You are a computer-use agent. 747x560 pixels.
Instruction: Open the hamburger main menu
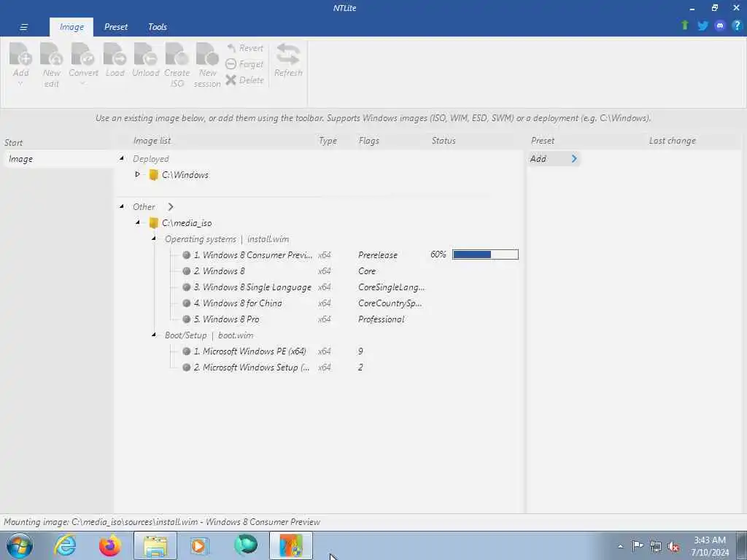(x=23, y=27)
